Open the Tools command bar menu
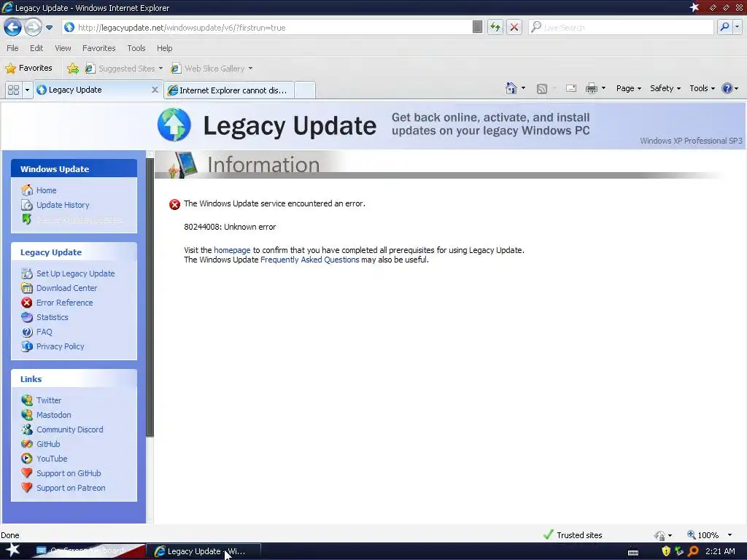Image resolution: width=747 pixels, height=560 pixels. (x=703, y=88)
